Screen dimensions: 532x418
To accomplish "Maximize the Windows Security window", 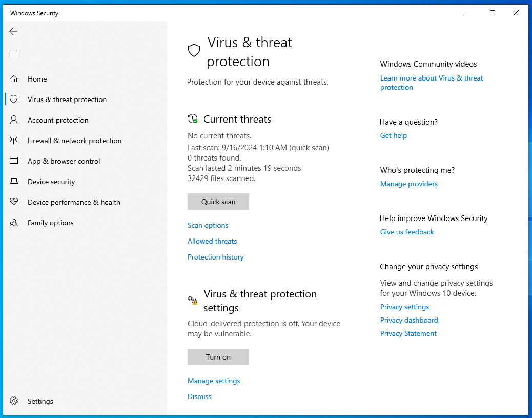I will coord(493,13).
